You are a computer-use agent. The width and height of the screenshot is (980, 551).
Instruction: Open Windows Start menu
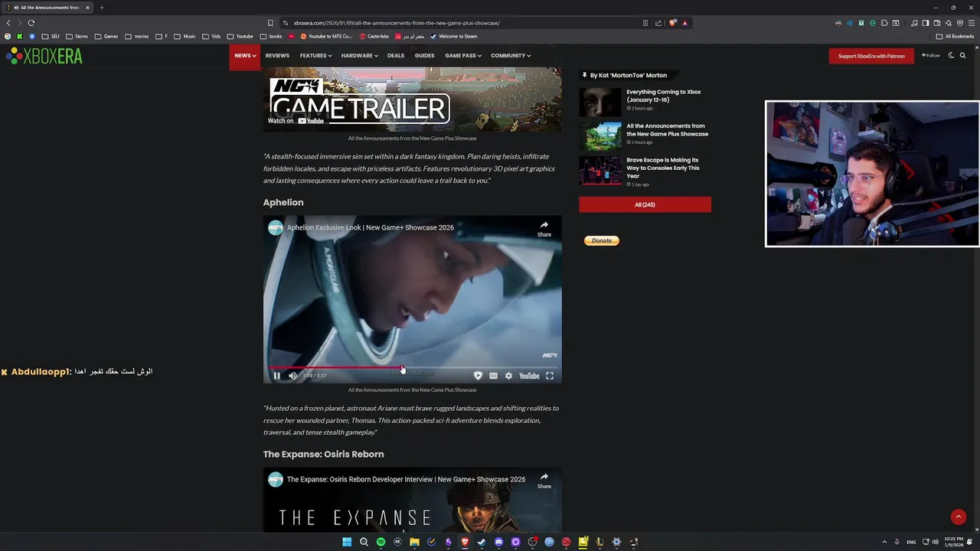347,542
